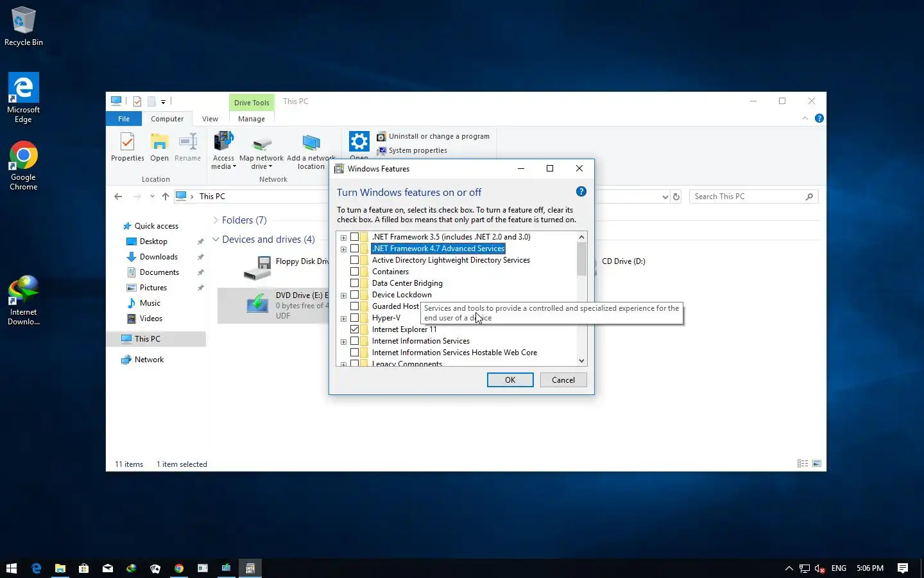The image size is (924, 578).
Task: Select the Google Chrome desktop shortcut
Action: pos(24,165)
